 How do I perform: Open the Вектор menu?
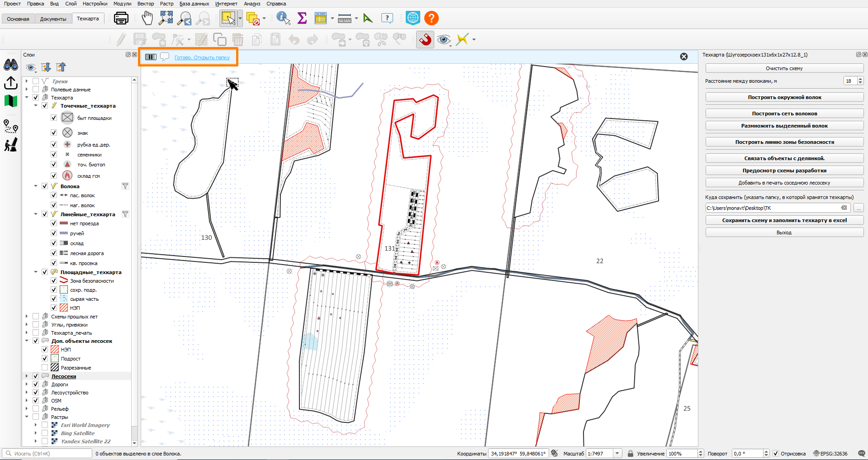click(x=146, y=4)
